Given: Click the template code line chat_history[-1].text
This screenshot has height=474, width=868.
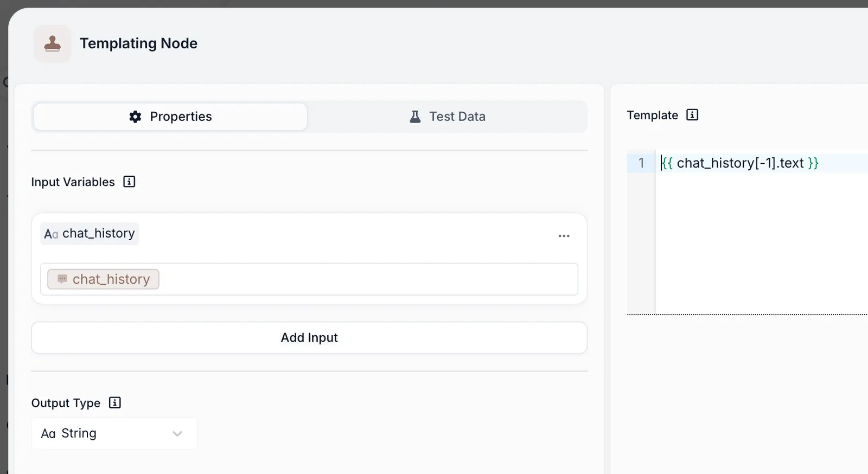Looking at the screenshot, I should [x=740, y=163].
